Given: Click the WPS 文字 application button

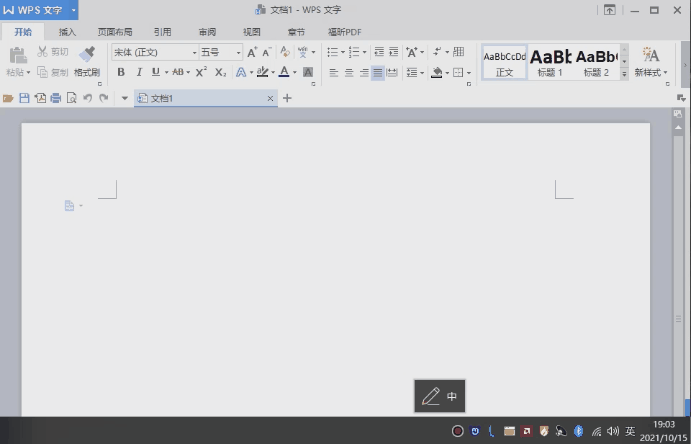Looking at the screenshot, I should (38, 10).
